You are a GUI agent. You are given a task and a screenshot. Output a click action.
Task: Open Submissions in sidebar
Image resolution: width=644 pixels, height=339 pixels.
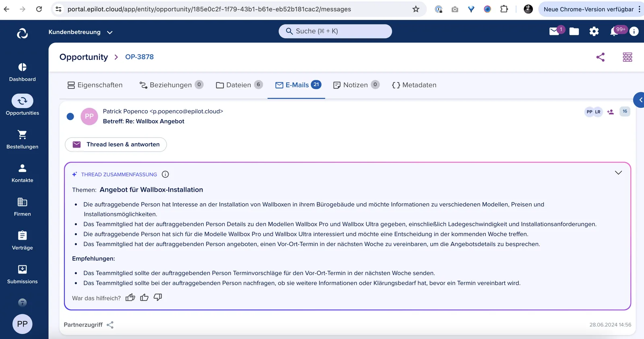pyautogui.click(x=22, y=274)
